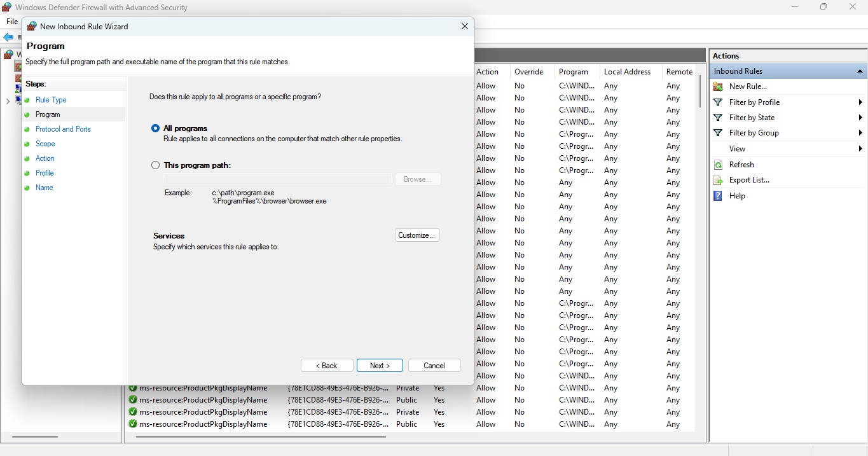Image resolution: width=868 pixels, height=456 pixels.
Task: Sort by the Remote column header
Action: (x=679, y=72)
